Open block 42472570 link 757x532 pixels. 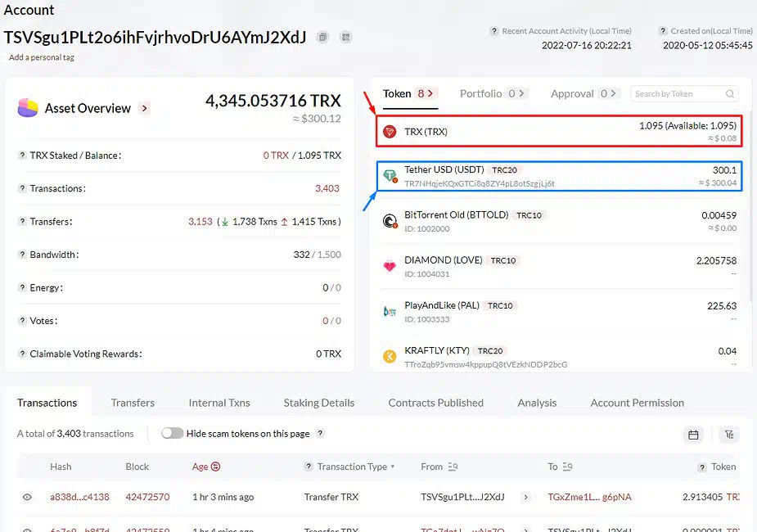(147, 497)
